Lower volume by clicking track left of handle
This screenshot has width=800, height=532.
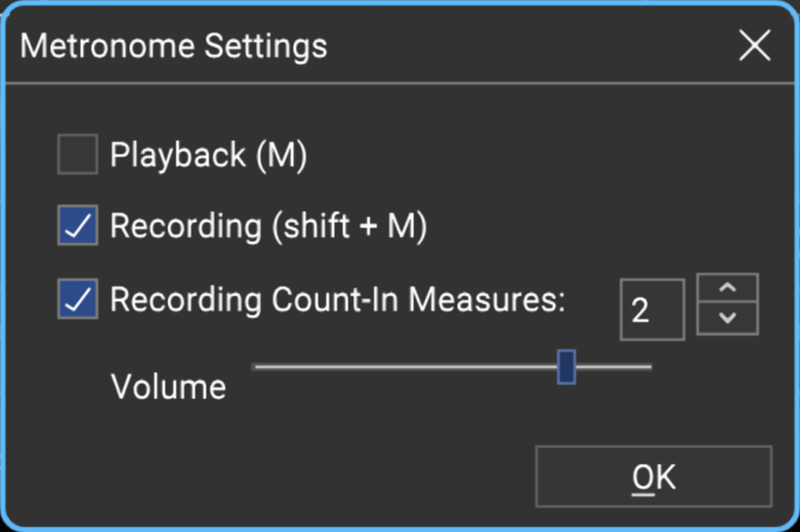click(x=405, y=366)
